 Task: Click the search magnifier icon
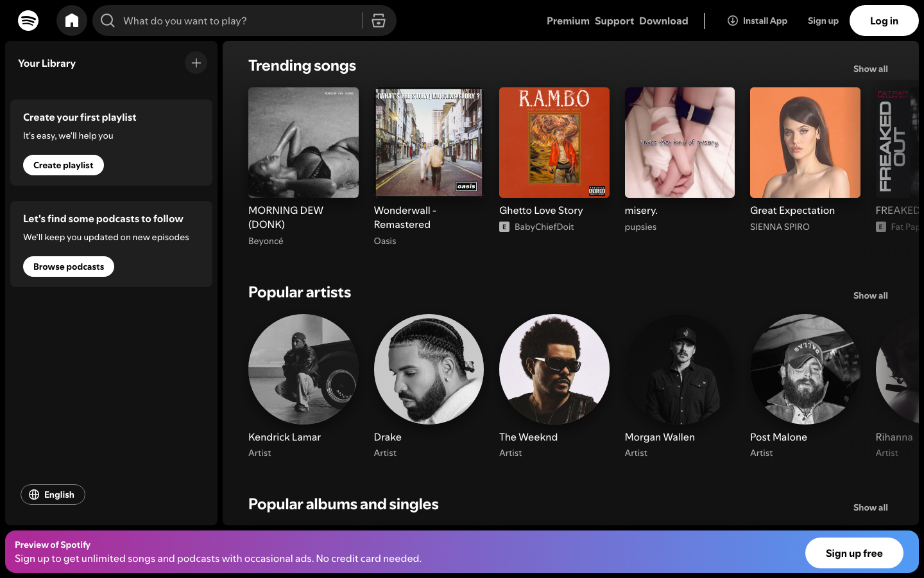pyautogui.click(x=108, y=21)
